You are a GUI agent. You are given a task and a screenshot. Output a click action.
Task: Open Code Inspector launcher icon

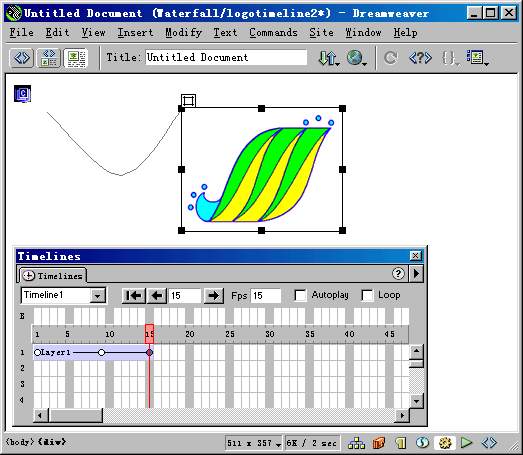[x=489, y=443]
